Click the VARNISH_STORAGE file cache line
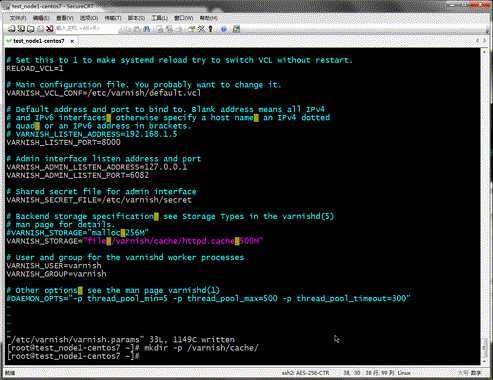Image resolution: width=493 pixels, height=380 pixels. [135, 241]
